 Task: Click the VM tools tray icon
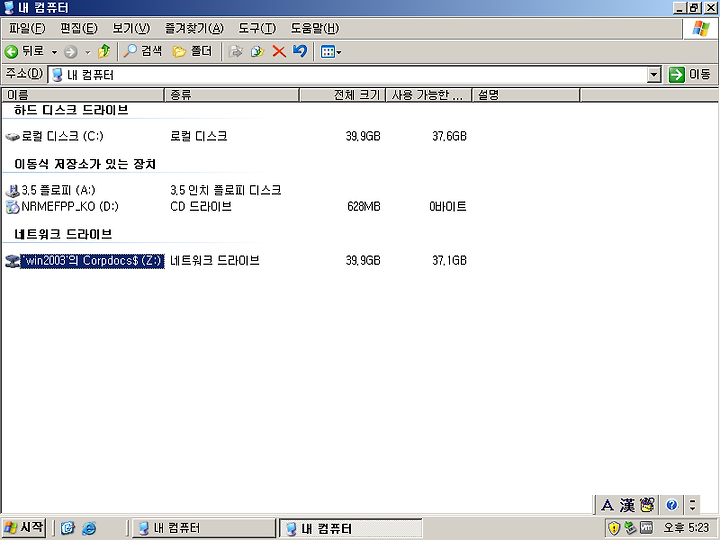(x=646, y=528)
